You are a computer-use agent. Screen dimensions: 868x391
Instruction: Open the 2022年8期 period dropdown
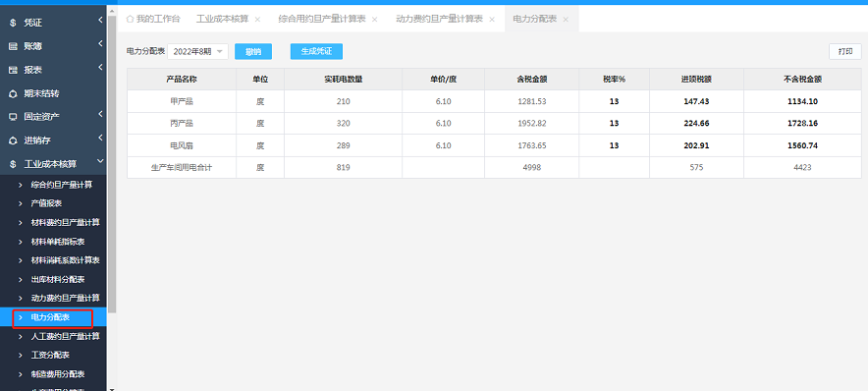click(x=197, y=51)
